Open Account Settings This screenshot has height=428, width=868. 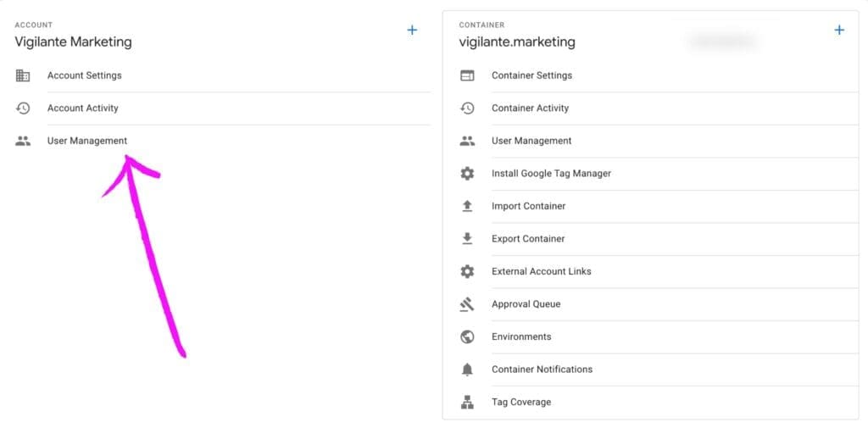click(84, 75)
